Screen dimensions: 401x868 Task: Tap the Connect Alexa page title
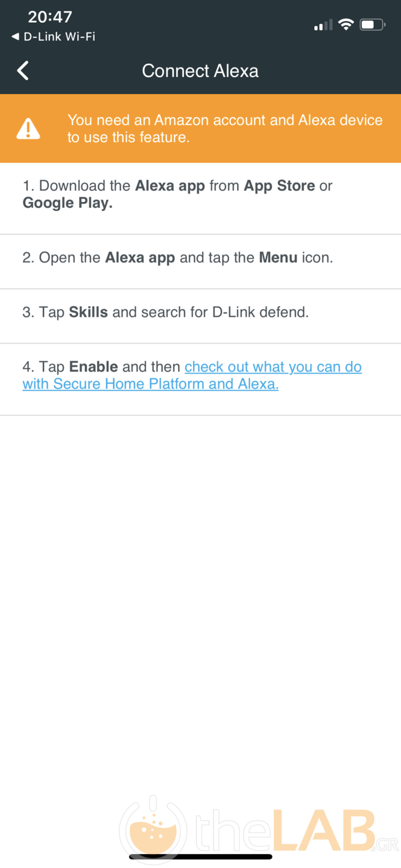pos(200,71)
